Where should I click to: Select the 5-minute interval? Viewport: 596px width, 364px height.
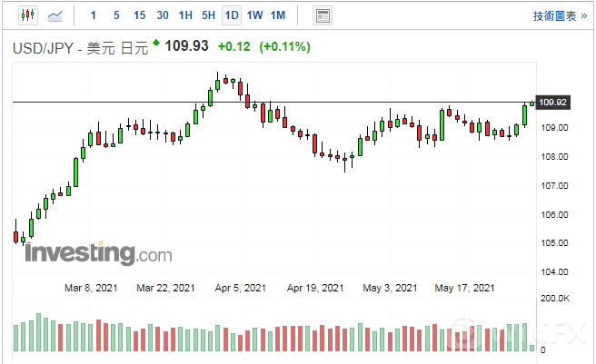(x=115, y=15)
